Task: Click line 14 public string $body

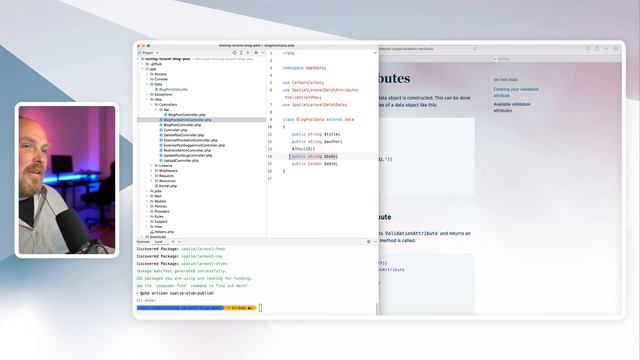Action: [x=315, y=156]
